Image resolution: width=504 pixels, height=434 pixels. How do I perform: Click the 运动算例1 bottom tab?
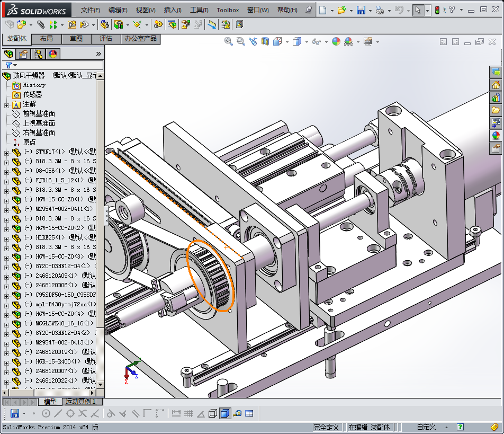(80, 402)
